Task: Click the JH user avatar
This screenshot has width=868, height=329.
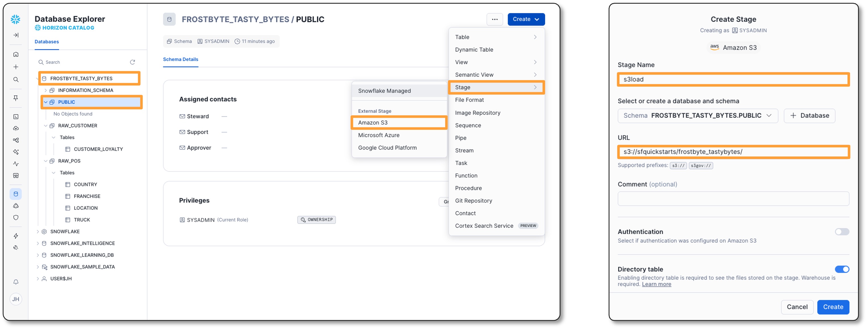Action: (x=16, y=299)
